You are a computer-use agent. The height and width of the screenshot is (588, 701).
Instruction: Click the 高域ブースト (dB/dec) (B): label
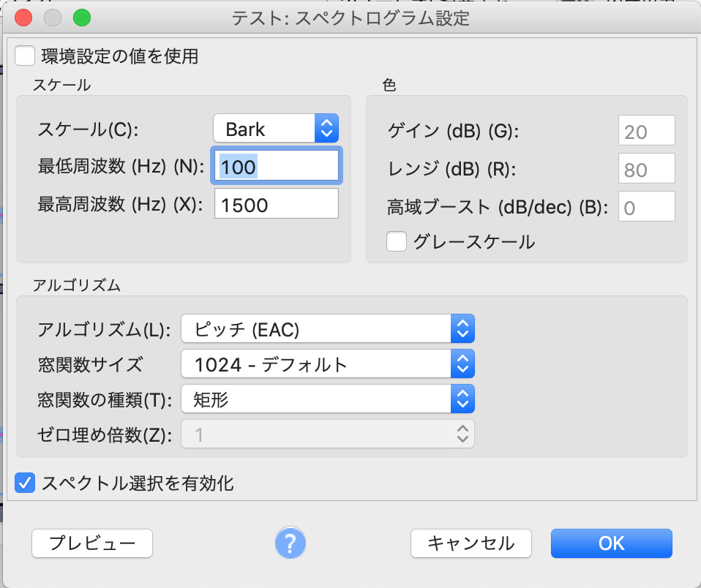498,207
